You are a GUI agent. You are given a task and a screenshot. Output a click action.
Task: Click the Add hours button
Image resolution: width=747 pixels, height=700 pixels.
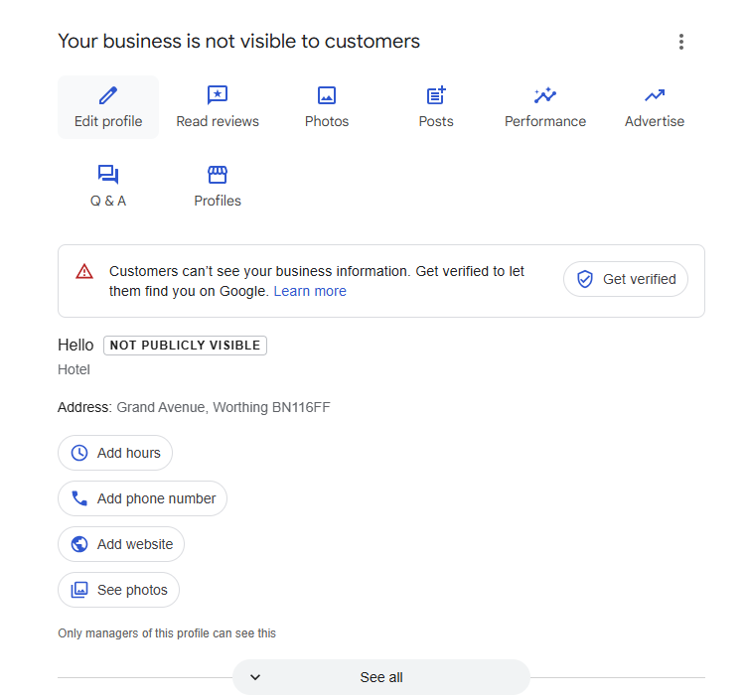pyautogui.click(x=115, y=453)
